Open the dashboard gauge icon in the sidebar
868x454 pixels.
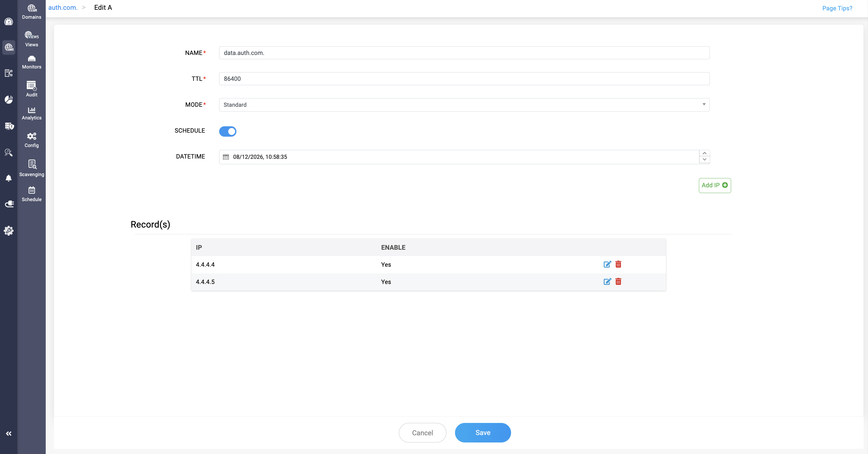click(x=9, y=22)
